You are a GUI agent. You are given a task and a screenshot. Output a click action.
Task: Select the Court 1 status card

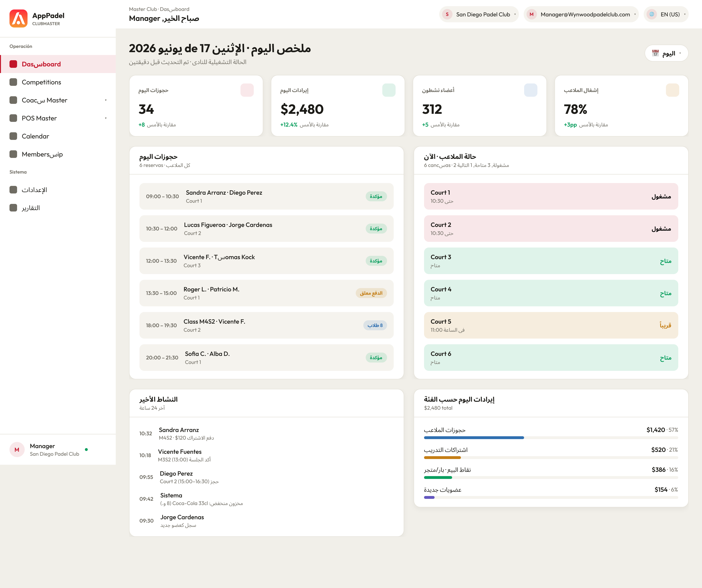click(x=551, y=196)
